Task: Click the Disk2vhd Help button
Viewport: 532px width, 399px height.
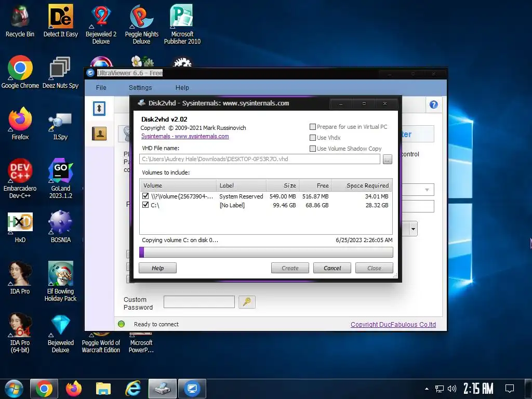Action: pos(157,268)
